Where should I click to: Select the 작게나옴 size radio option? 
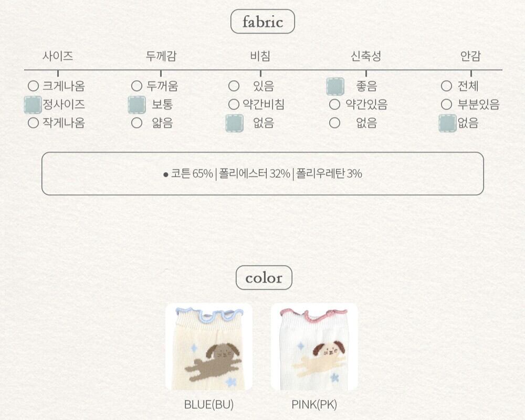pos(33,123)
